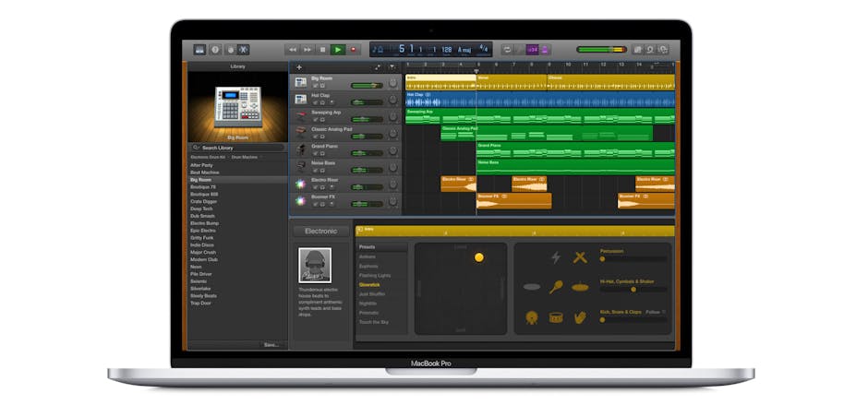Choose Crate Digger in the Library list
This screenshot has height=405, width=868.
click(202, 201)
